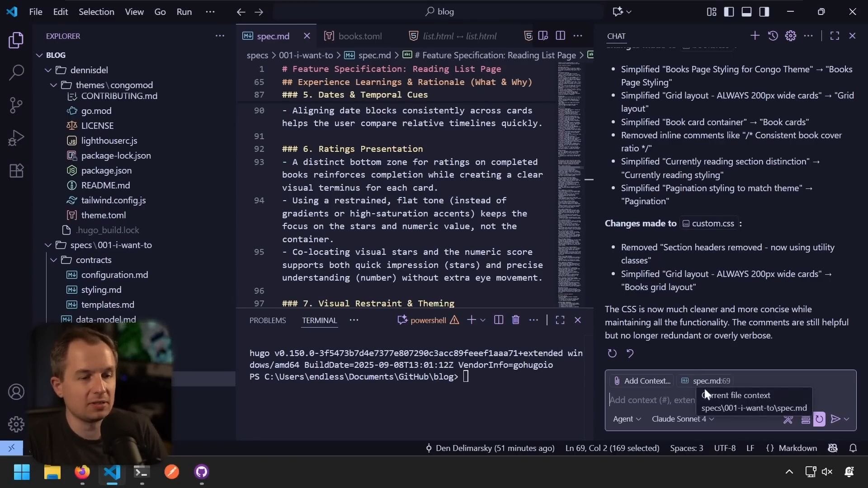The image size is (868, 488).
Task: Split the terminal pane
Action: point(498,320)
